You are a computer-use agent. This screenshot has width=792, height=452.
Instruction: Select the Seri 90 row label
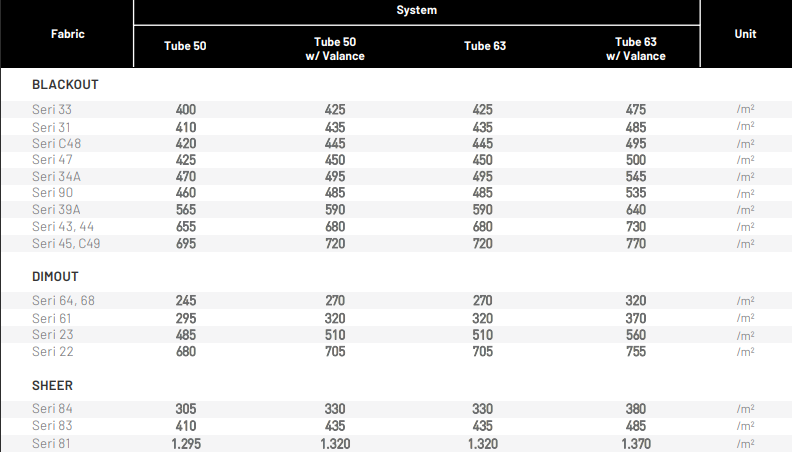click(53, 192)
